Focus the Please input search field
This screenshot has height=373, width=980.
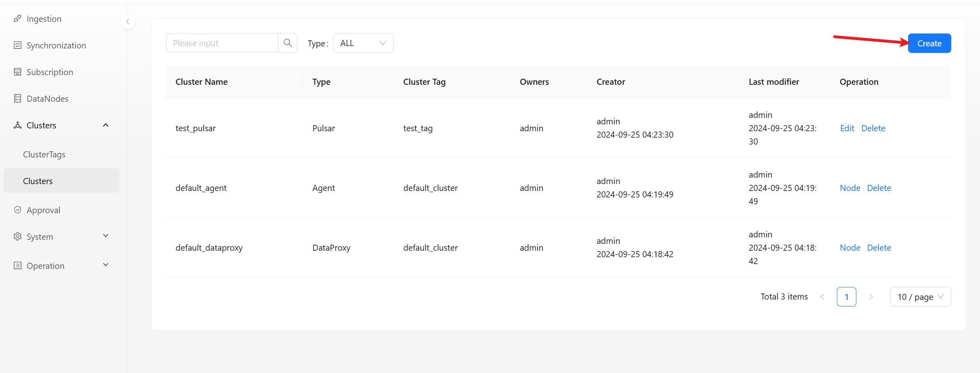[x=222, y=43]
